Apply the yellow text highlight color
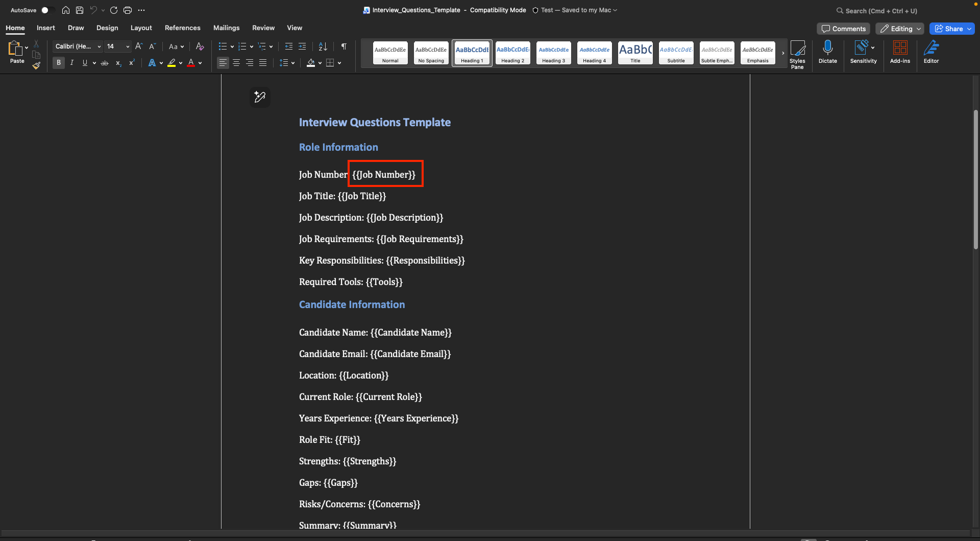 (x=172, y=63)
